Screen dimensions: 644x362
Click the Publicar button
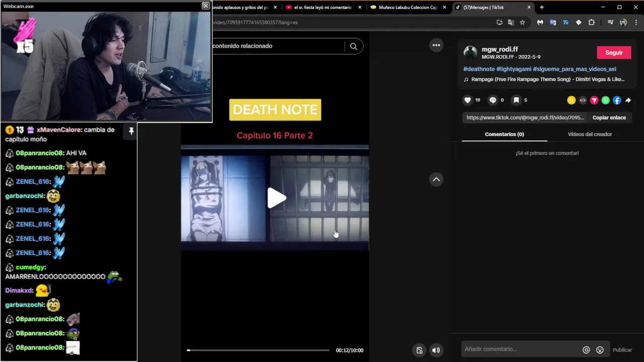click(622, 350)
